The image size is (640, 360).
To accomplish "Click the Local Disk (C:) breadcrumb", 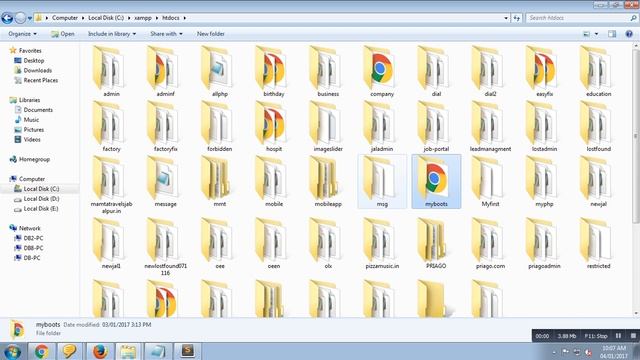I will pyautogui.click(x=106, y=18).
